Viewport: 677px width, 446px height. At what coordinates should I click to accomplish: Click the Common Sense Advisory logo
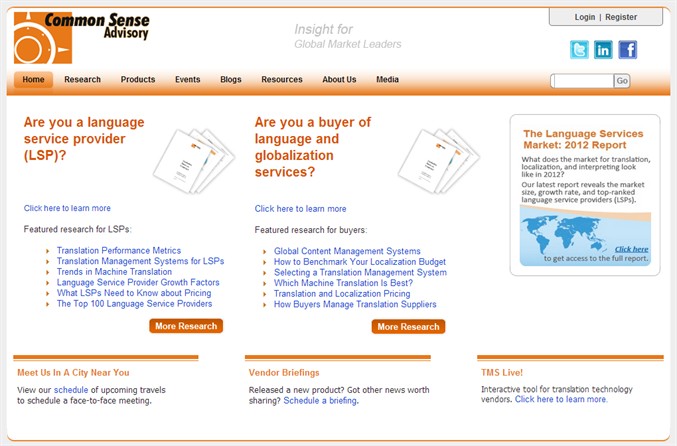point(82,37)
